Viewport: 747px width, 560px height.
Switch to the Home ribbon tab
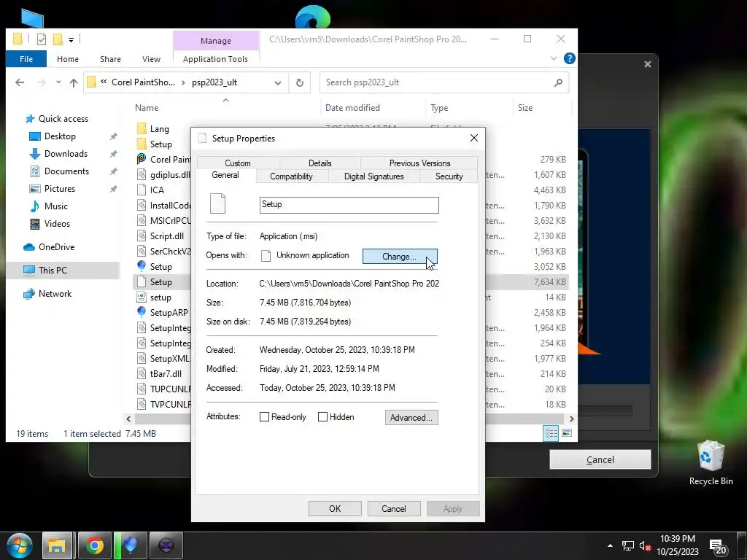click(x=68, y=59)
